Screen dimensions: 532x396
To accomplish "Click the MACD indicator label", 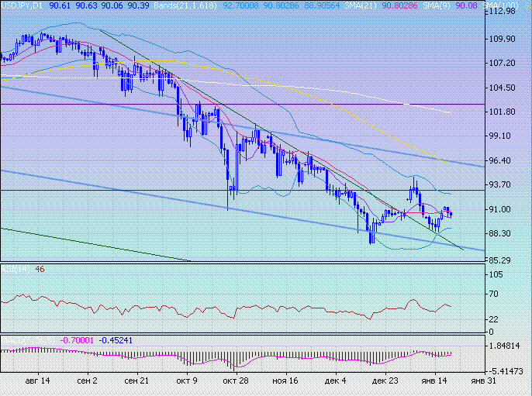I will point(22,339).
